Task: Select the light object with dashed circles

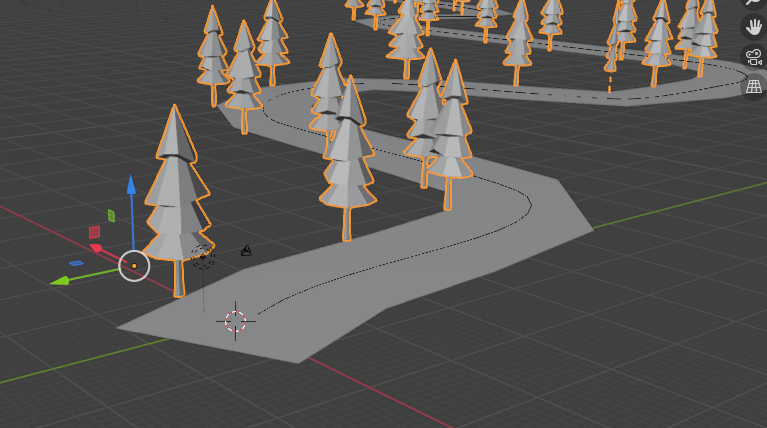Action: pos(203,257)
